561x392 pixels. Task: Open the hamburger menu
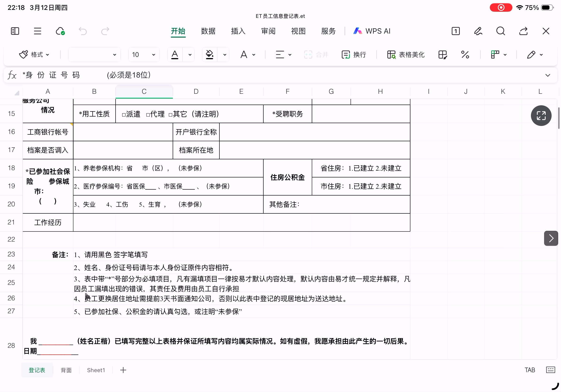(37, 31)
